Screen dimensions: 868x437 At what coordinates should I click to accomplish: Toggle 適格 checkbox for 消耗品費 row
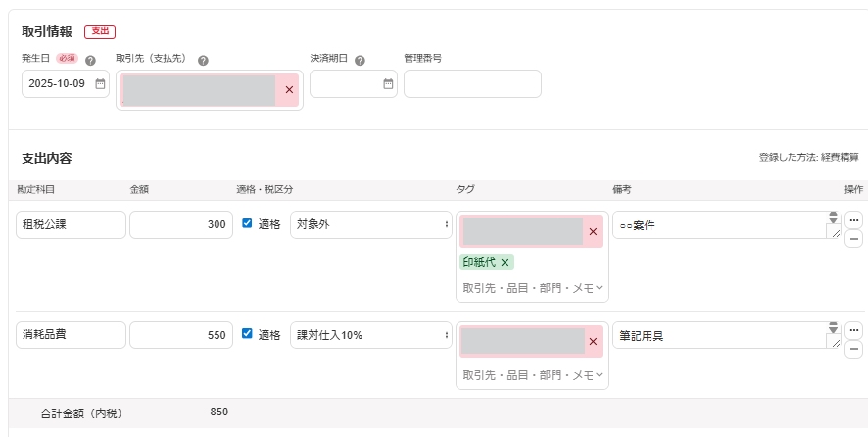[247, 334]
